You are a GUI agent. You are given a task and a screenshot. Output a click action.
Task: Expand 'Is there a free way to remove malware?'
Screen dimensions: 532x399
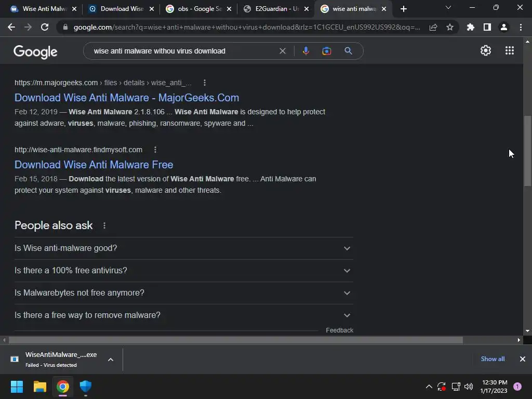(183, 315)
